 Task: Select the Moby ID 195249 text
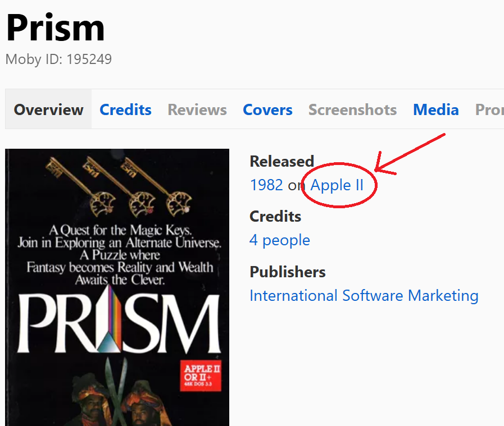59,59
